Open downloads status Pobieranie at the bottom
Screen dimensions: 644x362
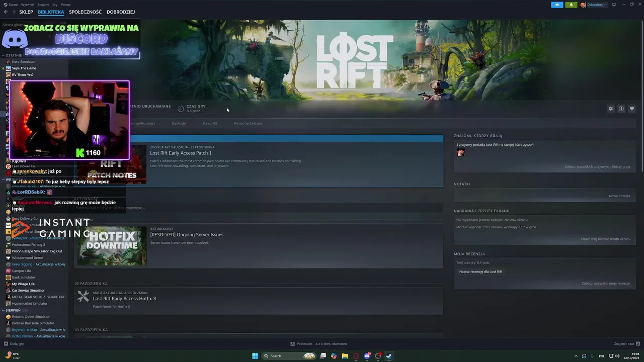point(319,344)
